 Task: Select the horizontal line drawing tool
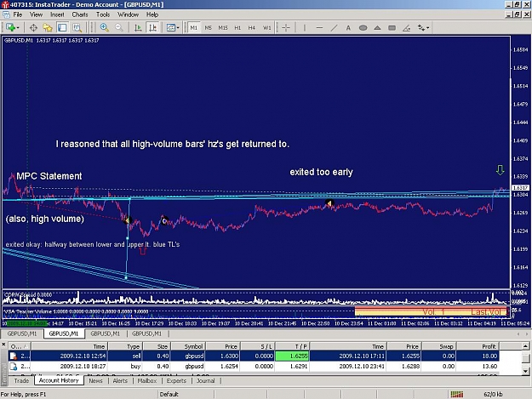(x=319, y=28)
